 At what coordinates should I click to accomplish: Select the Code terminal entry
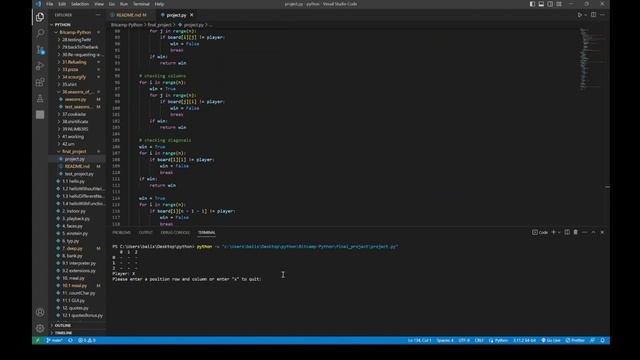pos(540,232)
